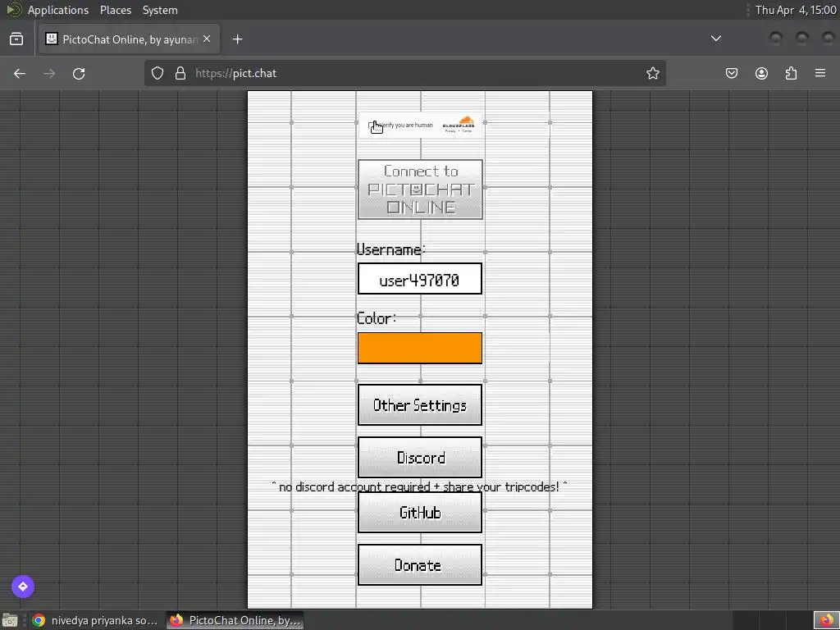Open Other Settings
The image size is (840, 630).
420,405
